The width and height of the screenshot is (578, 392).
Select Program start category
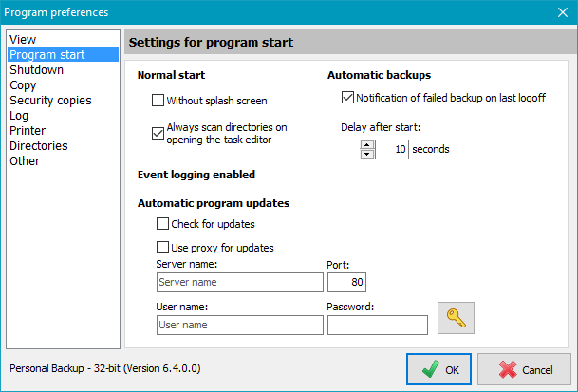tap(63, 55)
